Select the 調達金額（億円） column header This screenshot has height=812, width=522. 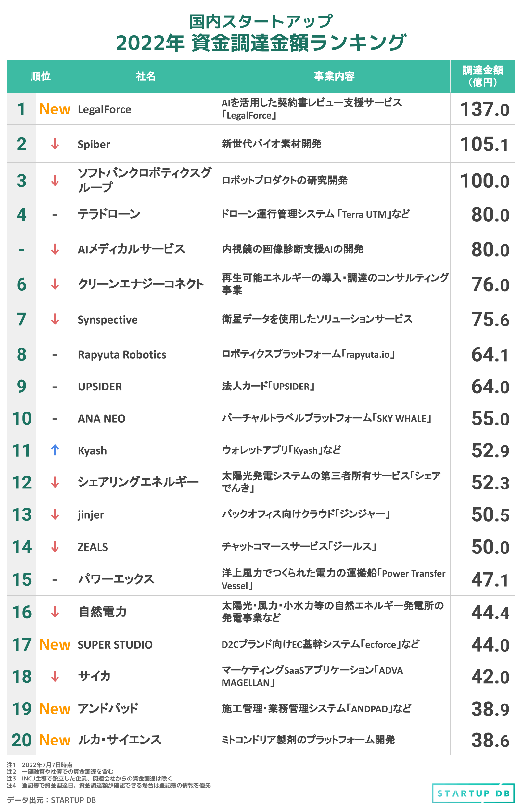click(482, 76)
